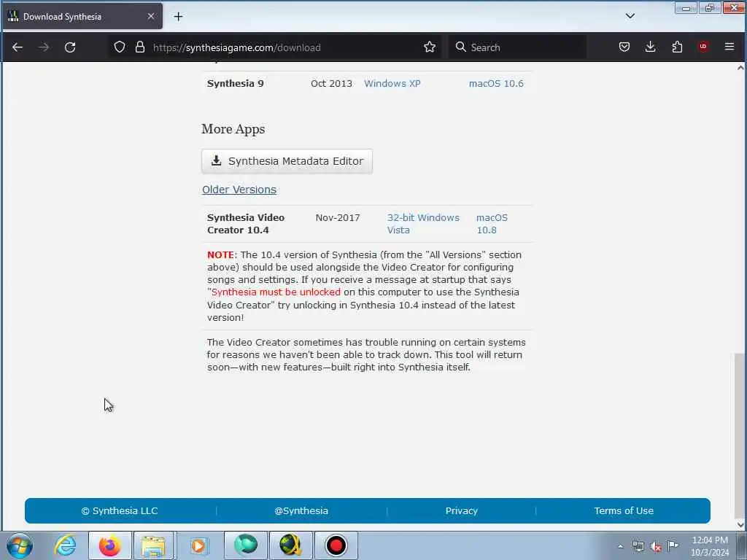Open Windows Explorer from the taskbar

(153, 545)
